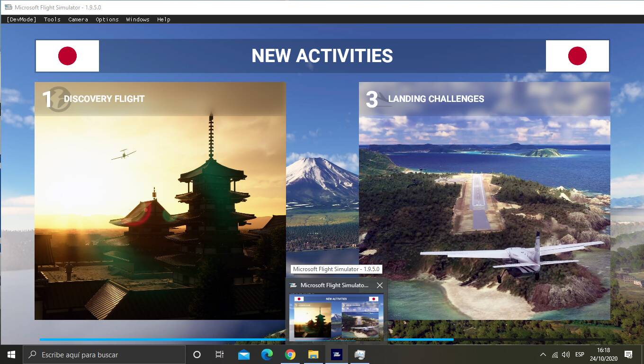Open File Explorer from the taskbar
644x364 pixels.
pos(313,355)
